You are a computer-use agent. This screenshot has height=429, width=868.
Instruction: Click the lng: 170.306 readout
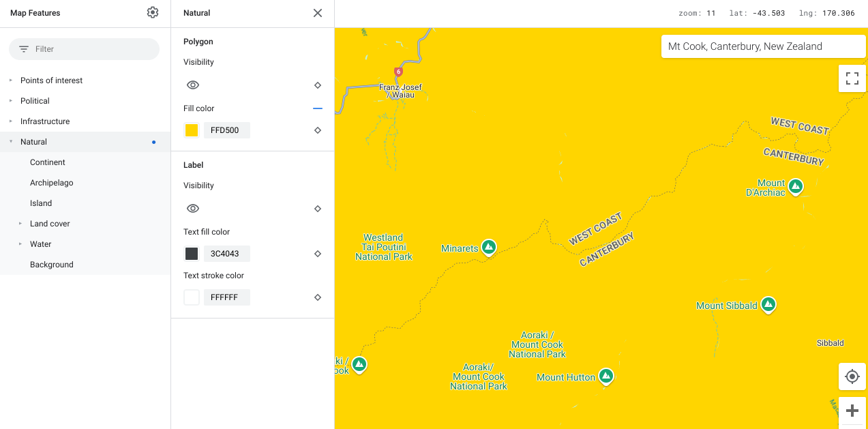(826, 13)
